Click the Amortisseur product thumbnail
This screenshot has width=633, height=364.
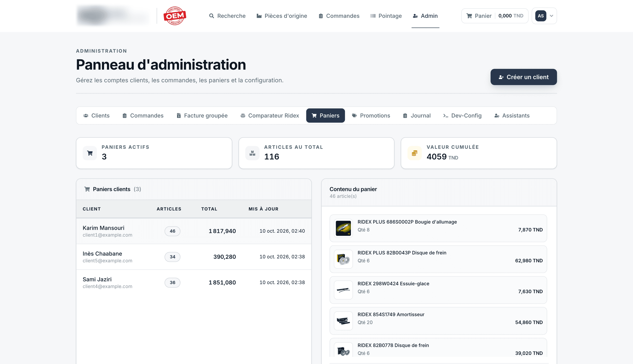[343, 321]
